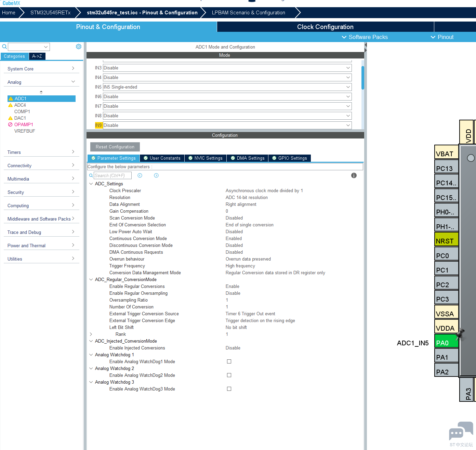Expand the Power and Thermal category
476x450 pixels.
(41, 246)
